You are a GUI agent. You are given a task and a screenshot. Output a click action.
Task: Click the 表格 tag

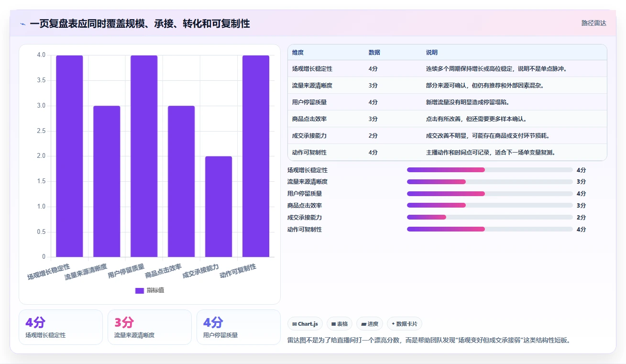coord(339,324)
